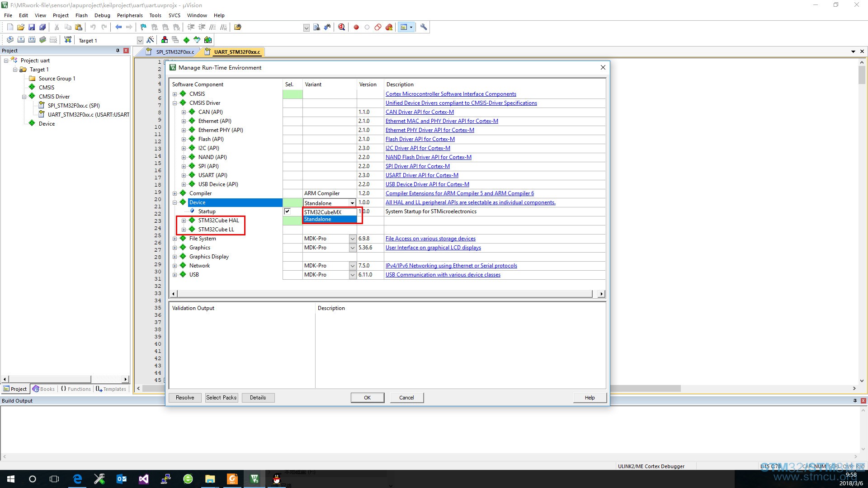Start the debug session magnifier icon
This screenshot has width=868, height=488.
pyautogui.click(x=341, y=27)
